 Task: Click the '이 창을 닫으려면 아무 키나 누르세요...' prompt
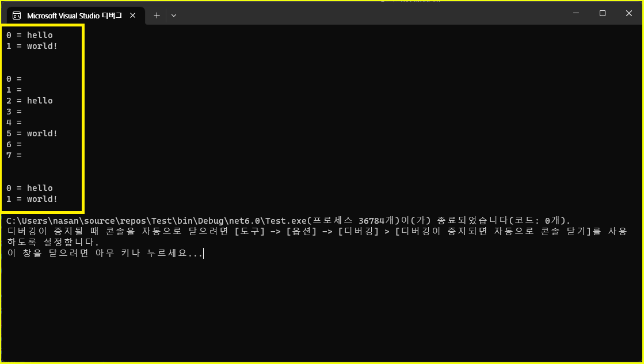pos(105,253)
